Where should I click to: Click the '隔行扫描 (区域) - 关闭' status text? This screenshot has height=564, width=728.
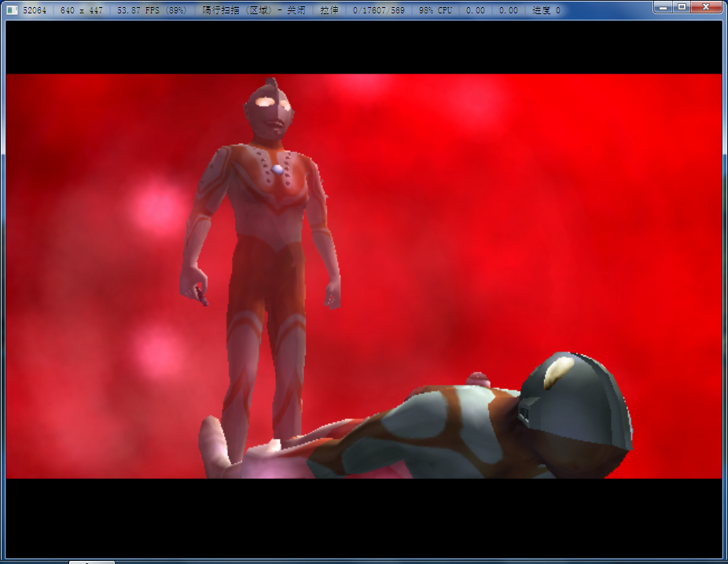[253, 10]
